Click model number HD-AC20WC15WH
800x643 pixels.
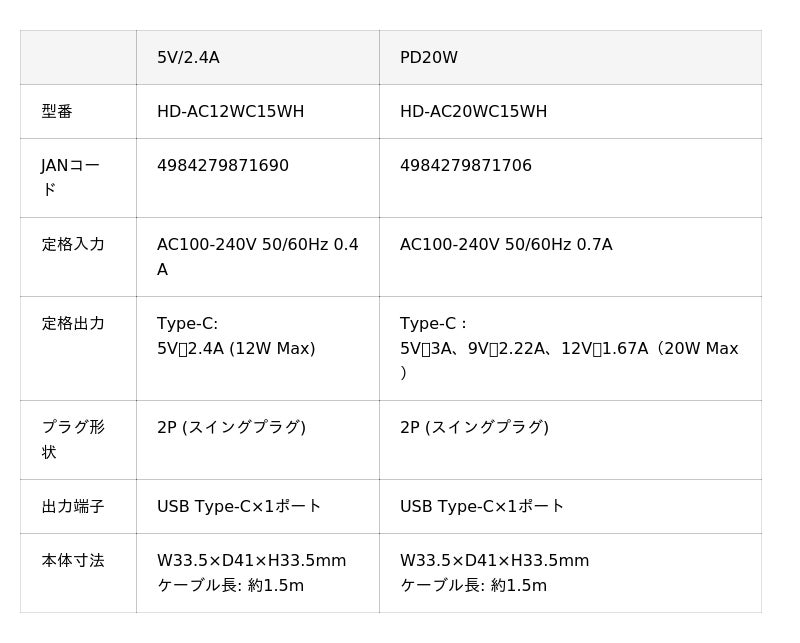pyautogui.click(x=473, y=112)
